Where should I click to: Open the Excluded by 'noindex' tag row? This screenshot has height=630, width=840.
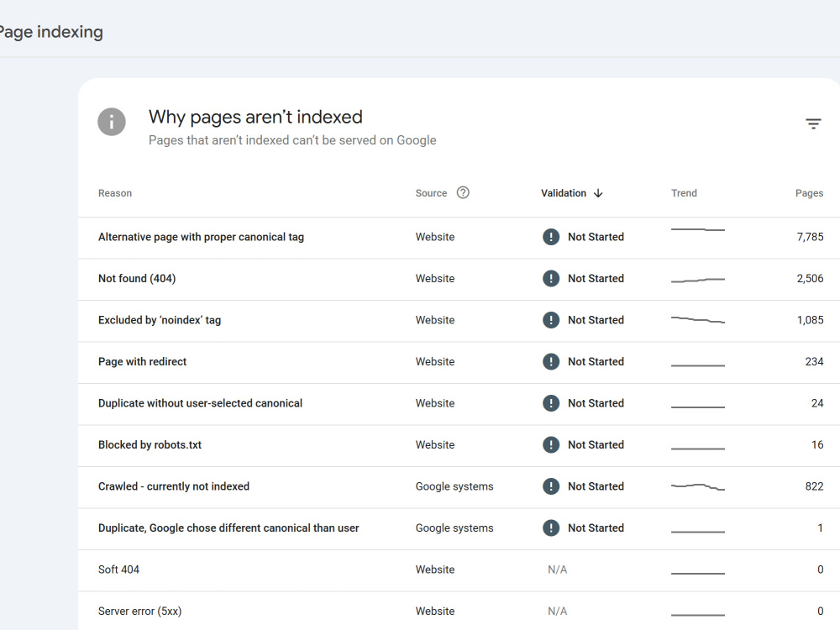(459, 320)
